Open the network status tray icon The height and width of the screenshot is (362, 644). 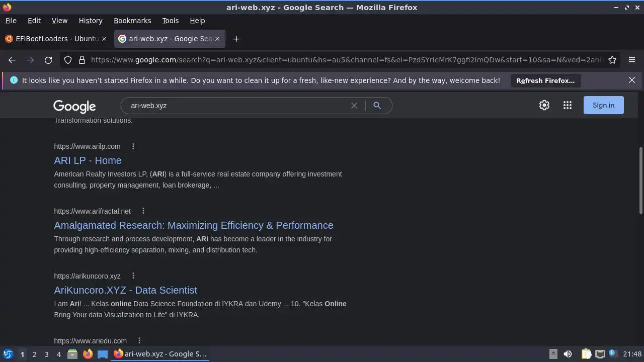tap(600, 354)
